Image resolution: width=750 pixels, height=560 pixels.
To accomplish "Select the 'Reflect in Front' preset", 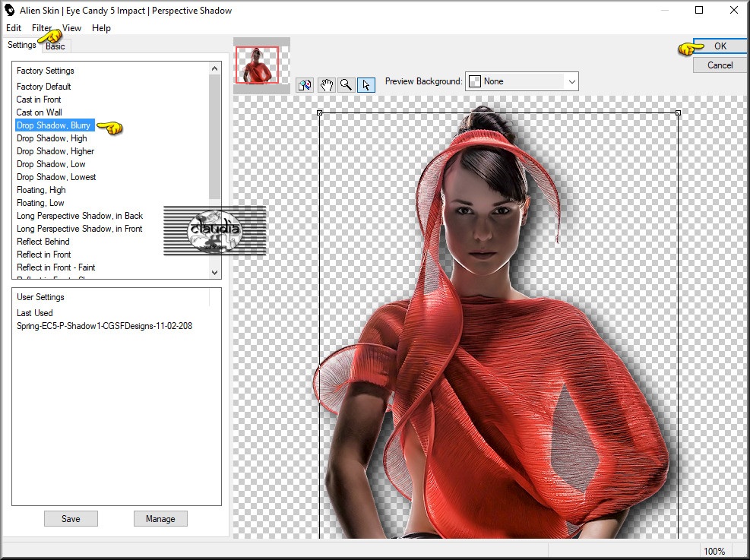I will point(43,255).
